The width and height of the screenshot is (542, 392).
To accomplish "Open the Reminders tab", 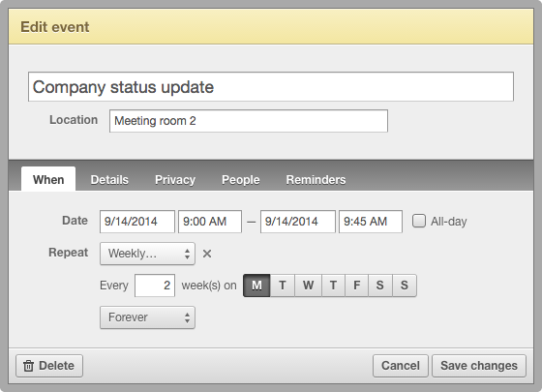I will (x=316, y=180).
